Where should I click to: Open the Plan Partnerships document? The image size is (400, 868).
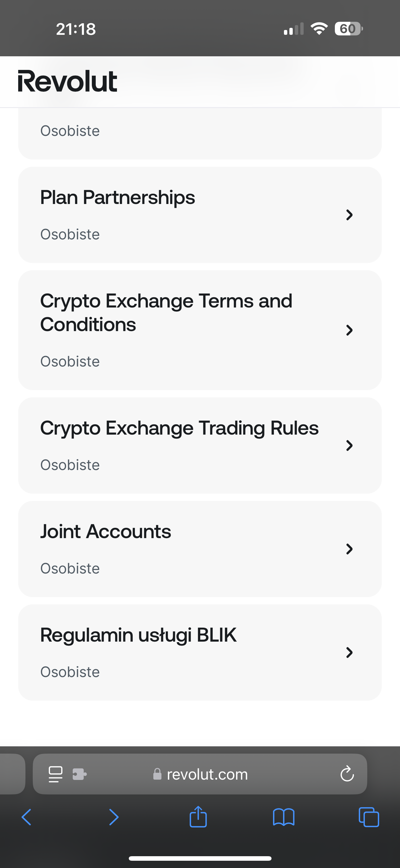click(117, 197)
